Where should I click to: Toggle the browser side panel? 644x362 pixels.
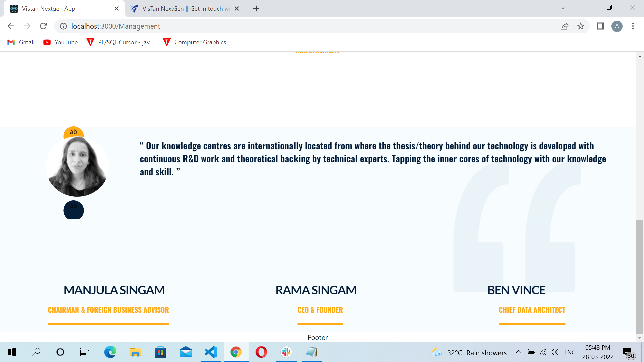(x=600, y=26)
